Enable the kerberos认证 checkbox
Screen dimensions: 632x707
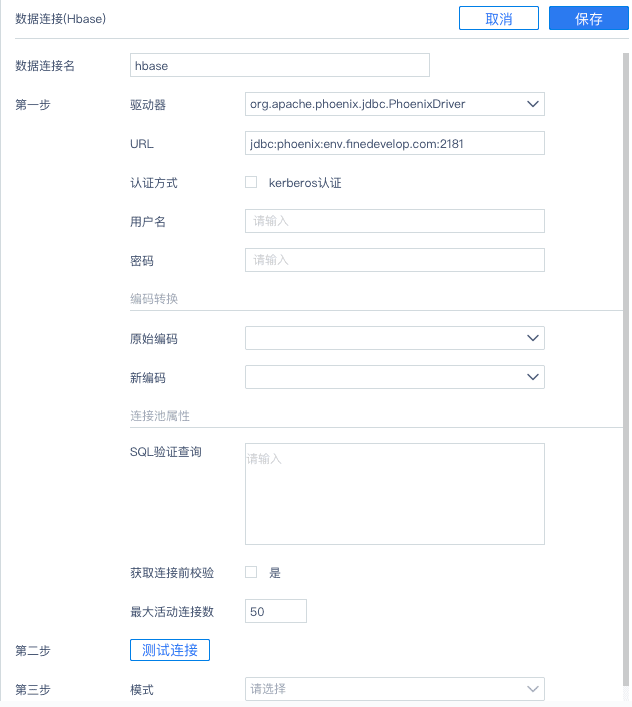coord(251,183)
